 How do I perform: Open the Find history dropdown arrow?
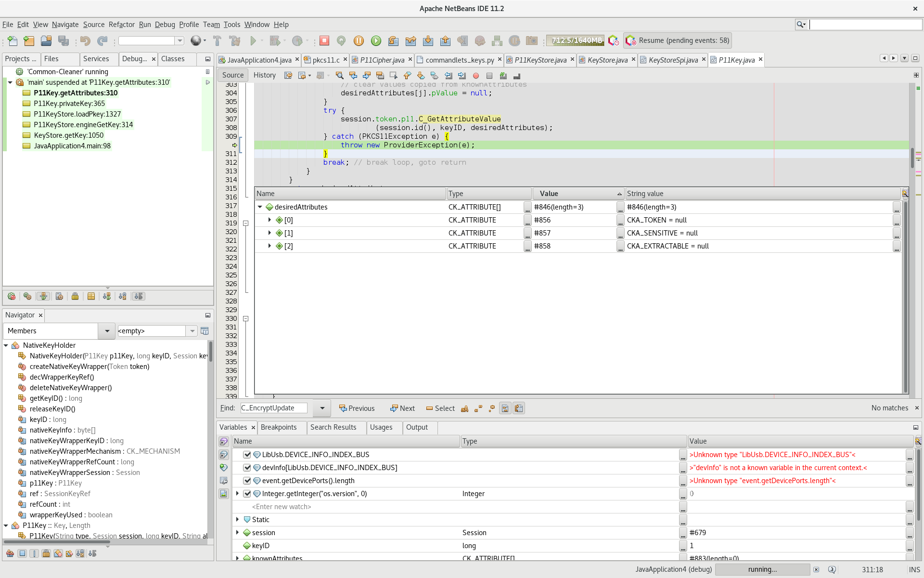[321, 408]
